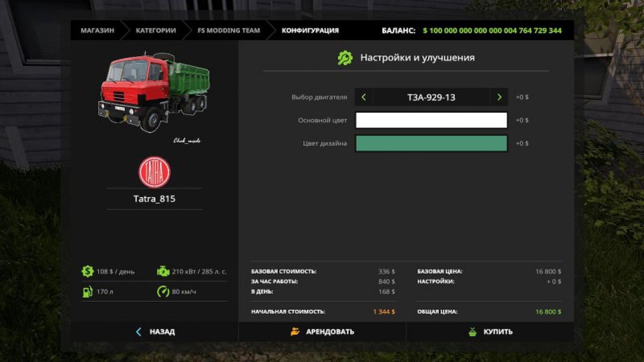Click the balance amount in green
Image resolution: width=644 pixels, height=362 pixels.
tap(492, 31)
